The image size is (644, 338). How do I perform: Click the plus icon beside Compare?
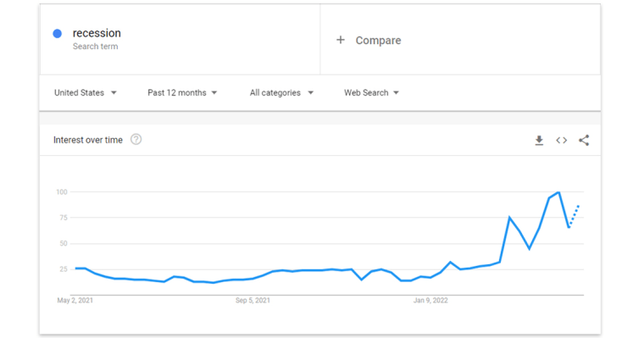pos(341,40)
